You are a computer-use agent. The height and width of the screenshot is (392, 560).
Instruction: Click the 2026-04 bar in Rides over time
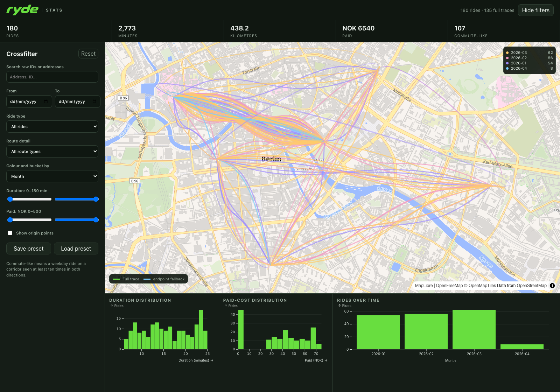coord(522,347)
